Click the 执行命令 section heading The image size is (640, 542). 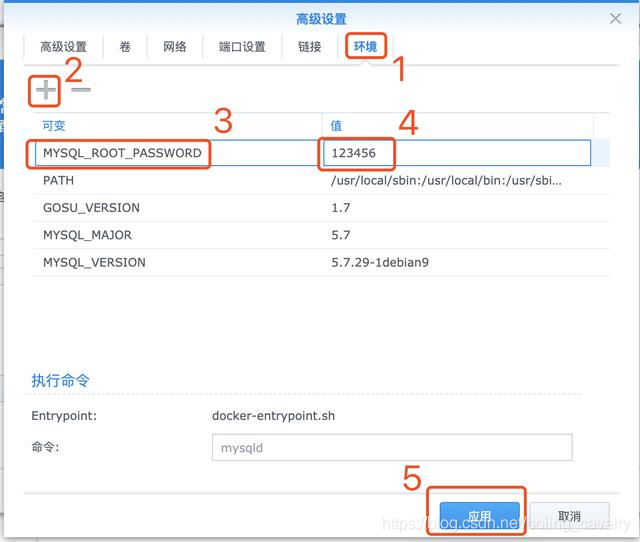[x=60, y=380]
